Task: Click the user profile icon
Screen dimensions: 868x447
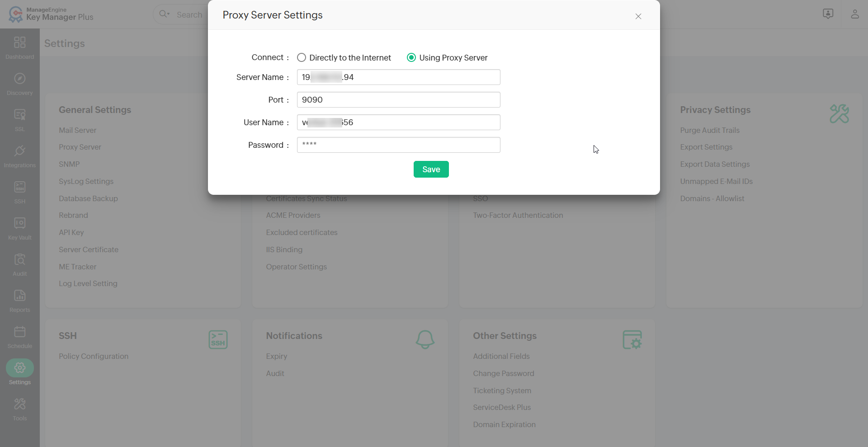Action: [x=854, y=14]
